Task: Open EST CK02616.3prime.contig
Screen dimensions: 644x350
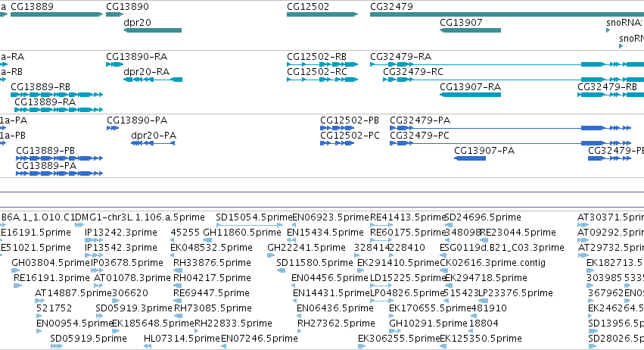Action: (x=493, y=263)
